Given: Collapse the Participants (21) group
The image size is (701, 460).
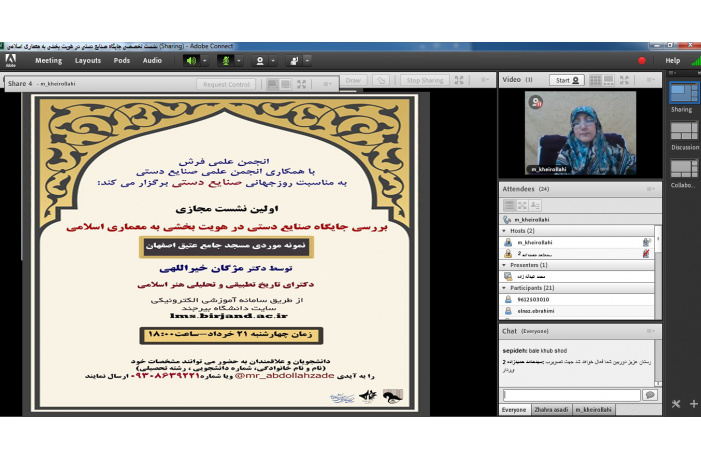Looking at the screenshot, I should click(504, 288).
